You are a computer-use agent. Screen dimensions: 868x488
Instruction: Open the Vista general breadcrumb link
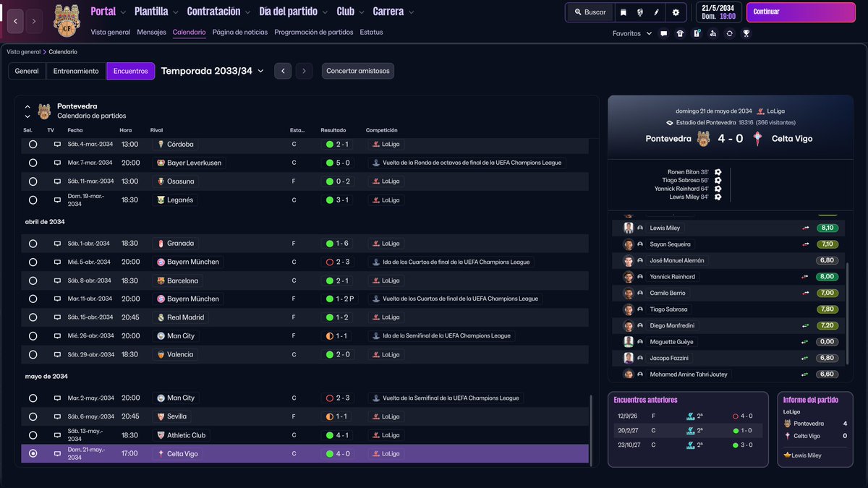point(24,52)
